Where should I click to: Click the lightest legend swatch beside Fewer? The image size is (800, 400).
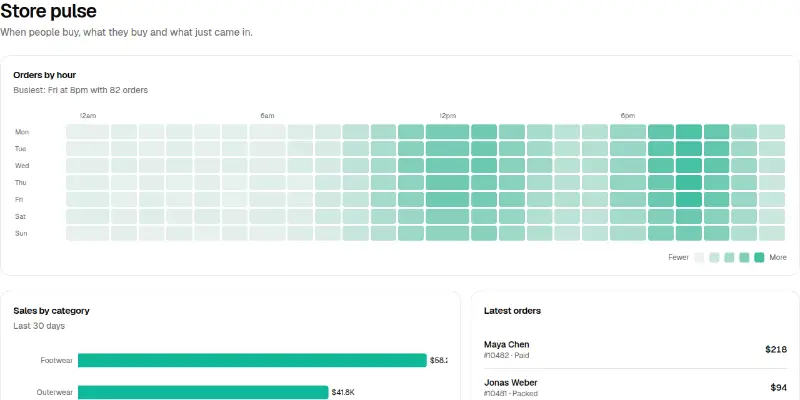(699, 258)
